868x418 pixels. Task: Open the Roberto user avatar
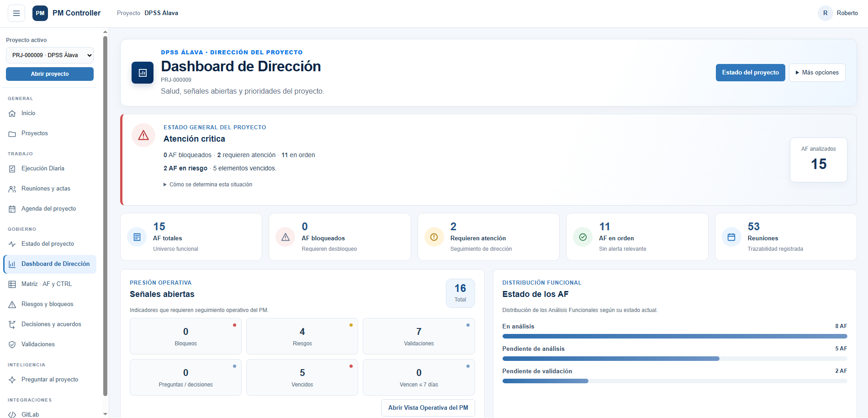[x=825, y=13]
